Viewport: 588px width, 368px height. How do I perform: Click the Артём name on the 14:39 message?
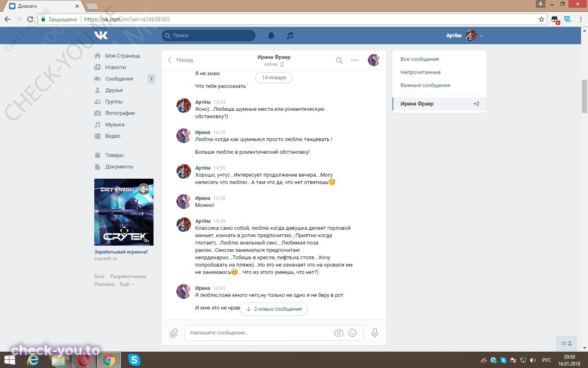[203, 221]
